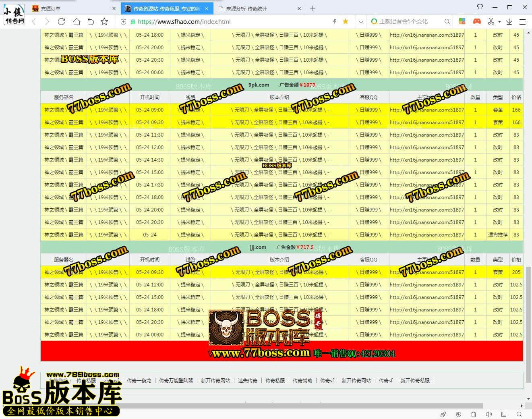Screen dimensions: 532x419
Task: Click the colorful apps grid icon
Action: 462,21
